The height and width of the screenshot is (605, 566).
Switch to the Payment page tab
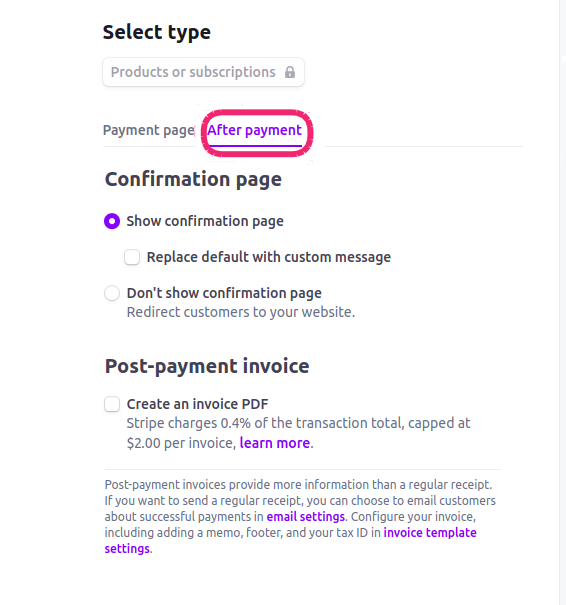coord(149,130)
